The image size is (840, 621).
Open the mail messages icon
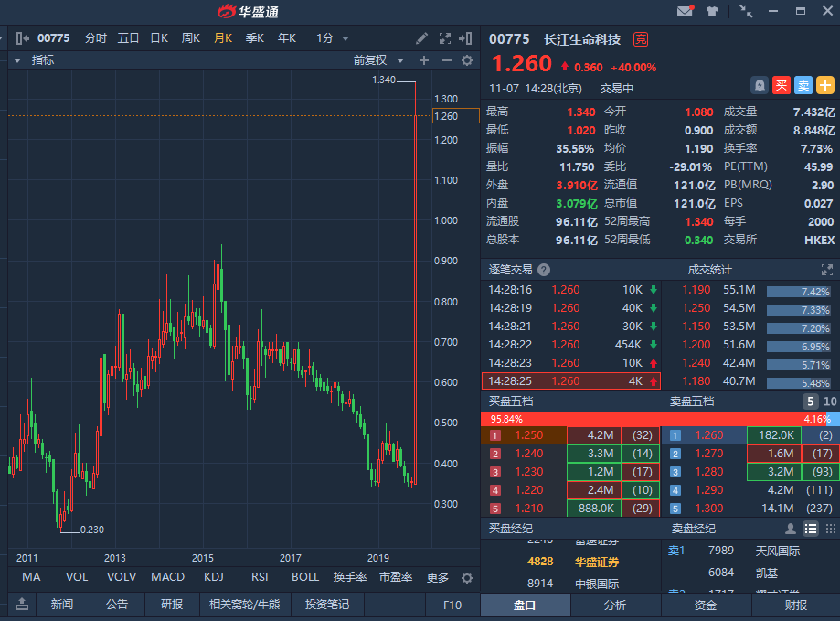686,11
